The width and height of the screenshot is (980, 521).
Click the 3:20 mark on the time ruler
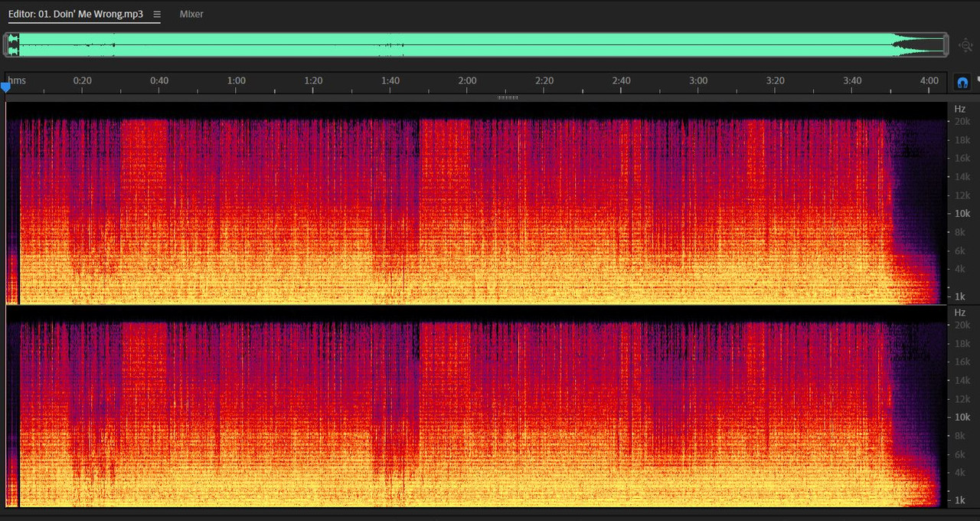(776, 80)
